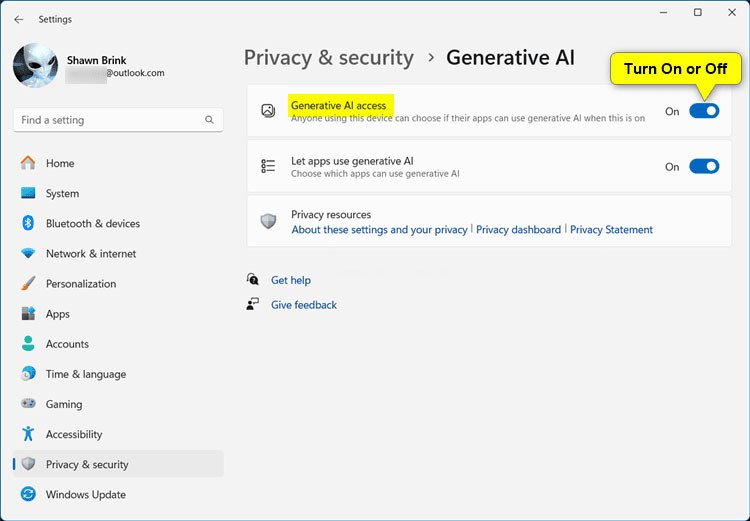Click the Find a setting search box

point(108,120)
